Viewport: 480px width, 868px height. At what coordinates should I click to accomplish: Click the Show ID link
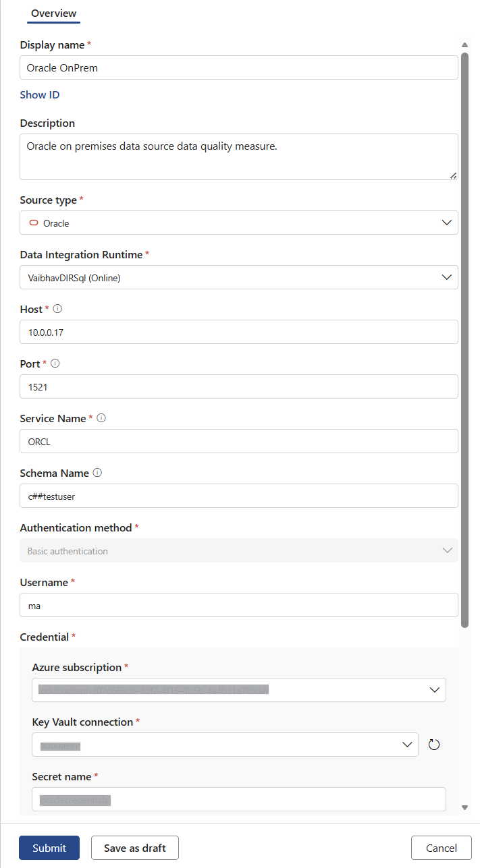coord(40,95)
